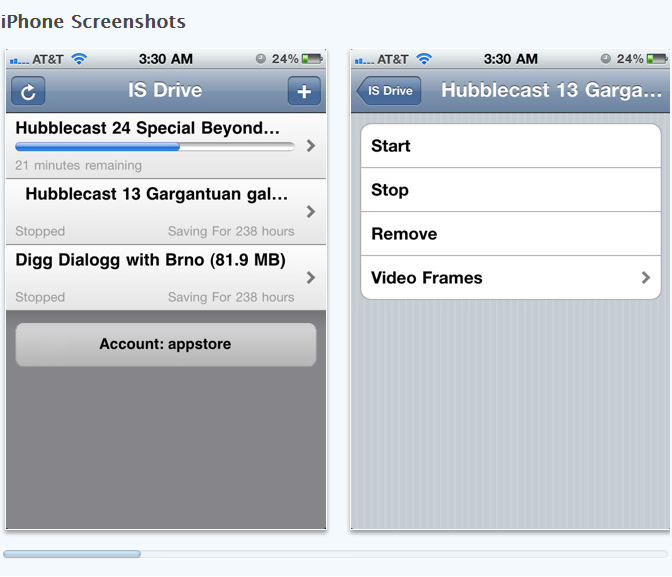Tap the Account: appstore button
The width and height of the screenshot is (672, 577).
click(165, 344)
